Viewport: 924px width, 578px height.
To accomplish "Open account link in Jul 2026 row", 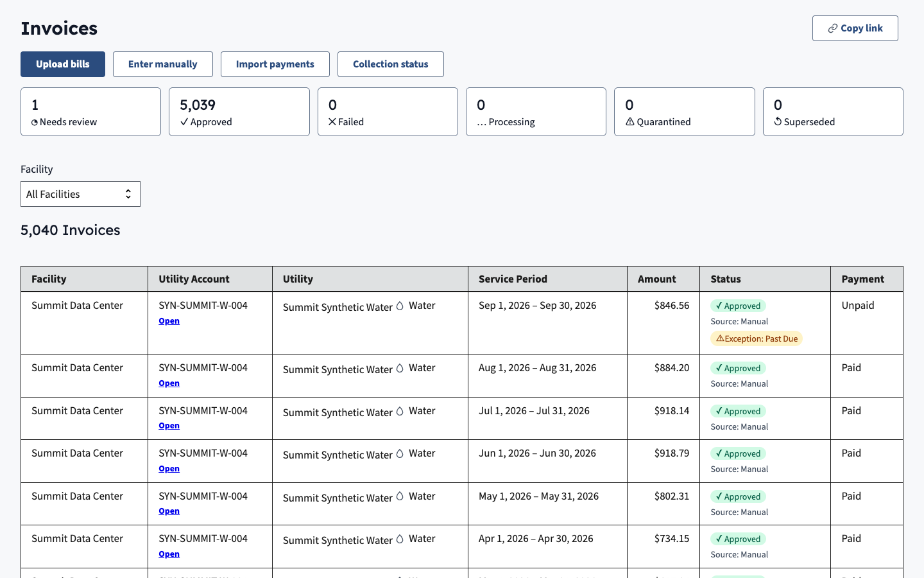I will [169, 426].
